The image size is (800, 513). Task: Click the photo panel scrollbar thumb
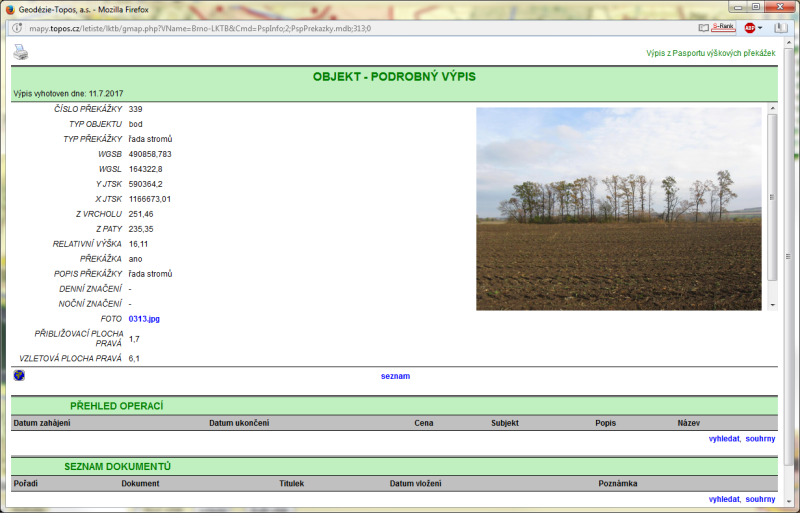pos(772,197)
